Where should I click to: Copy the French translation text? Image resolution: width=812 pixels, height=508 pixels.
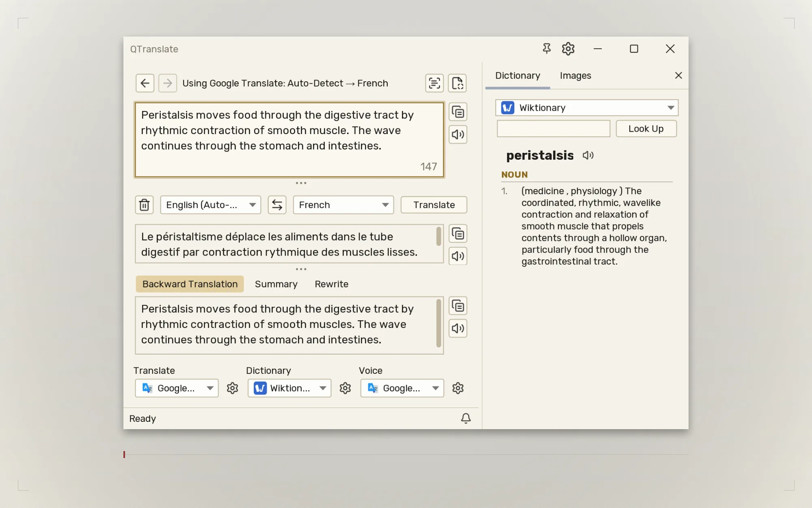pyautogui.click(x=458, y=234)
